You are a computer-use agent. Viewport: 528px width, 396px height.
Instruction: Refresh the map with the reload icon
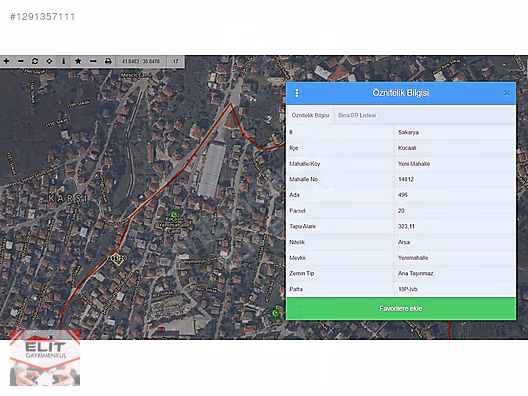click(x=35, y=61)
